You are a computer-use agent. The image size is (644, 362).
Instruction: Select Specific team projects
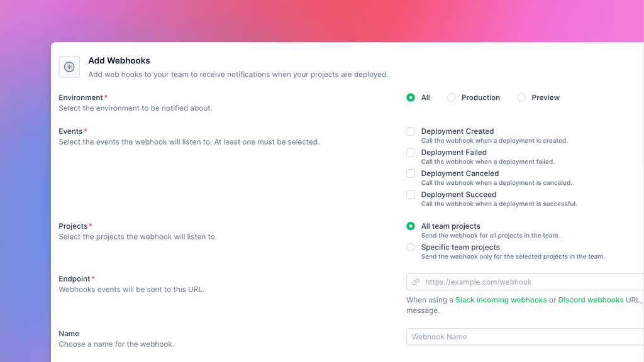tap(410, 248)
